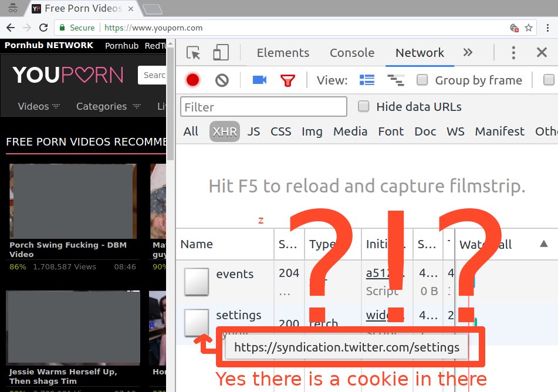Switch to large request rows view

pyautogui.click(x=367, y=80)
